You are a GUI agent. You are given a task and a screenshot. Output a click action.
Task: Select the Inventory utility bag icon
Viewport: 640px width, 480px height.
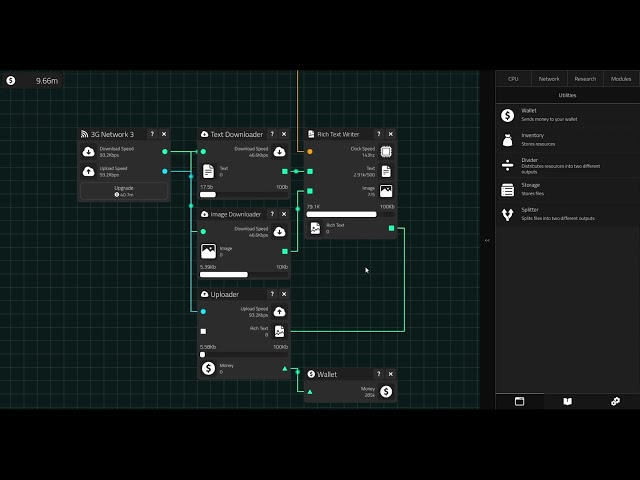[x=507, y=140]
